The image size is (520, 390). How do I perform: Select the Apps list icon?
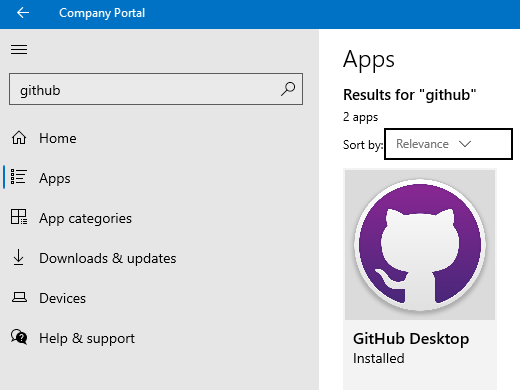(19, 177)
